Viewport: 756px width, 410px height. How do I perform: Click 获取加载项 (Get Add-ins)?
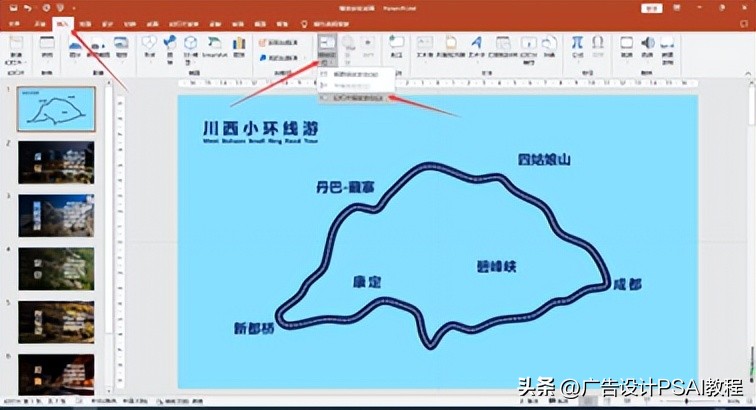tap(279, 43)
